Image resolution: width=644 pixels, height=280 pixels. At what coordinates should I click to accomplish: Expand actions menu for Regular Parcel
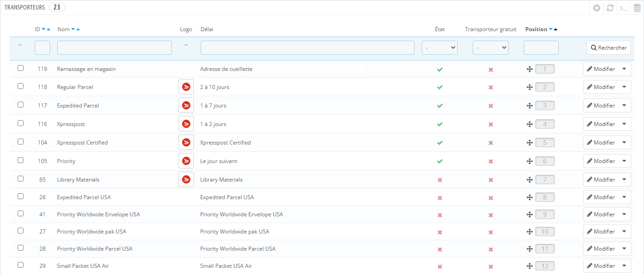(x=625, y=87)
